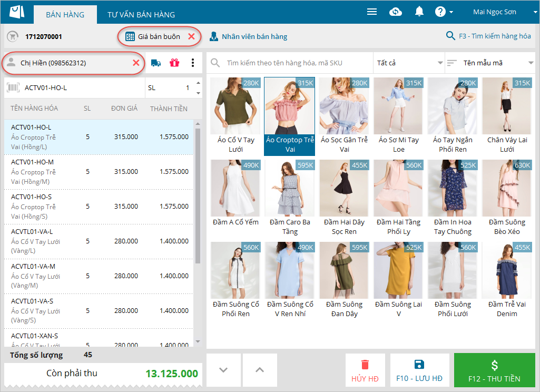Click the F3 search magnifier icon
The image size is (540, 392).
450,35
